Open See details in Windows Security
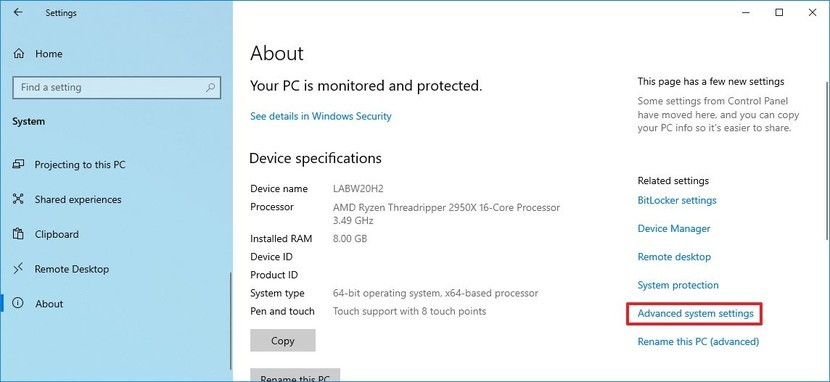The image size is (830, 382). click(x=321, y=116)
